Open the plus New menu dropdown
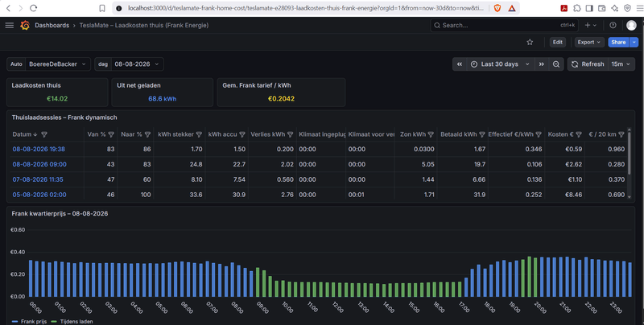This screenshot has width=644, height=325. coord(590,26)
